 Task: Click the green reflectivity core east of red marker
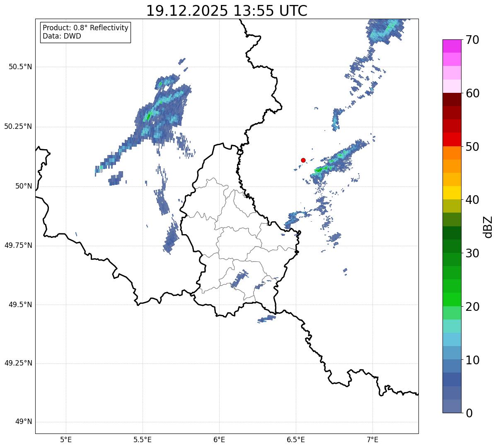point(319,170)
